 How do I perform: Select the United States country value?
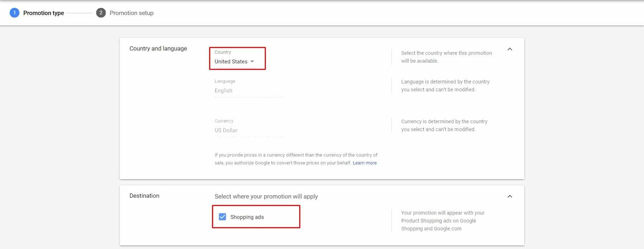(231, 62)
